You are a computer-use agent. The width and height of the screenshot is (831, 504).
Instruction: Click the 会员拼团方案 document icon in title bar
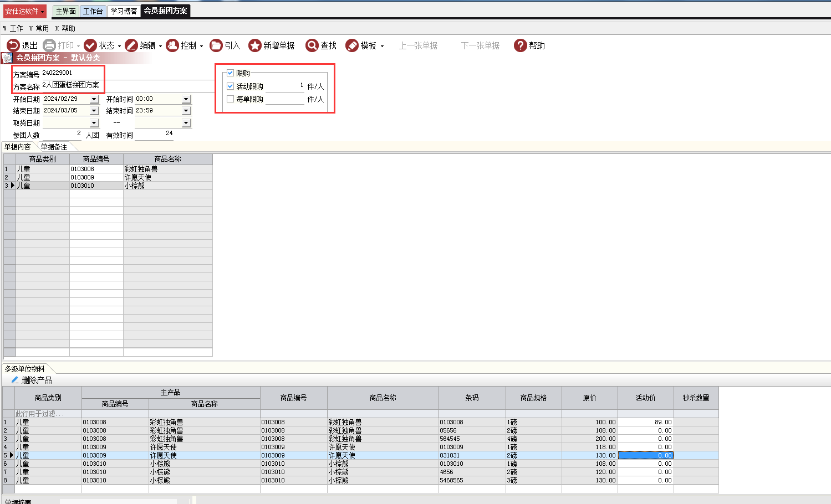point(7,58)
